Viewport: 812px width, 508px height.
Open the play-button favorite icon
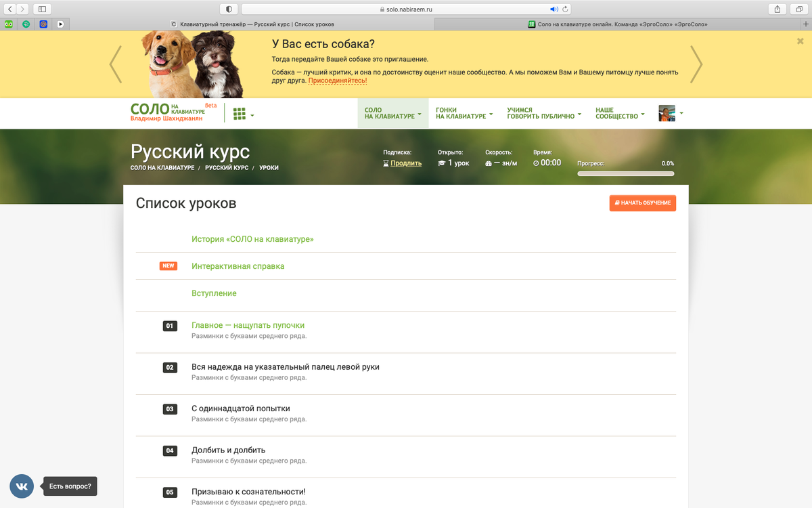(x=61, y=24)
